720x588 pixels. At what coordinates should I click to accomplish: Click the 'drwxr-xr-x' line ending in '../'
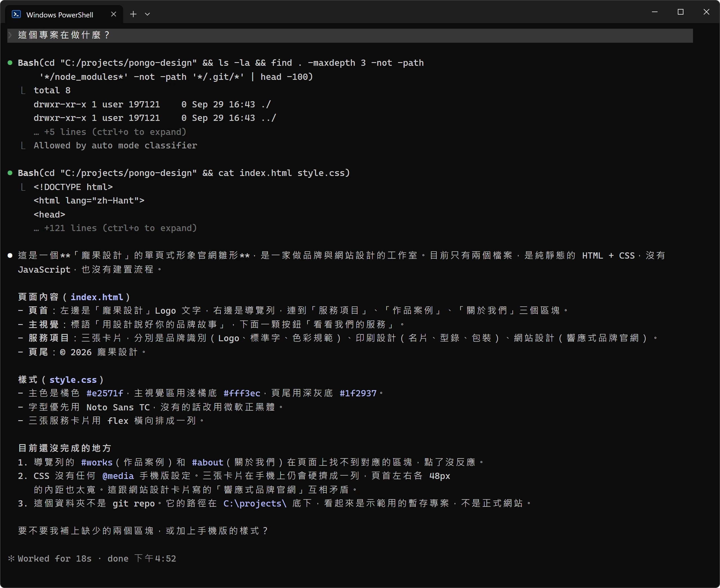tap(155, 118)
